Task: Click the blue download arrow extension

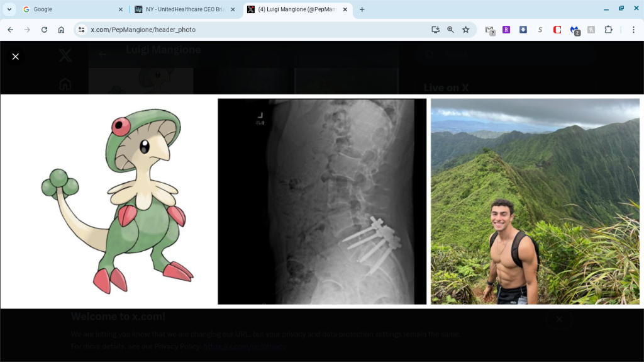Action: click(523, 30)
